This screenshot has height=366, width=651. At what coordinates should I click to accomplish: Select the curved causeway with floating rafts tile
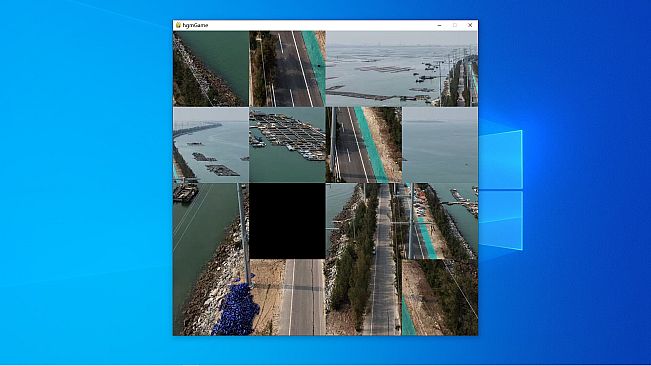click(x=211, y=145)
